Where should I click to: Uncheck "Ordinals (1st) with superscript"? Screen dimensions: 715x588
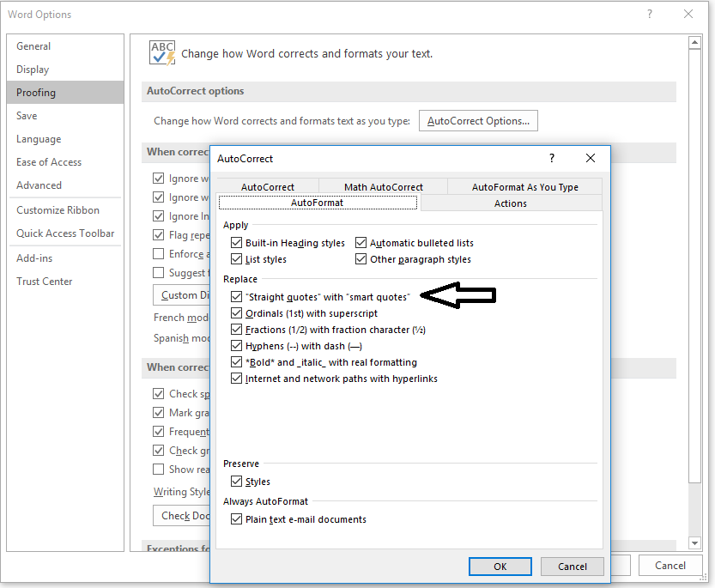(236, 312)
